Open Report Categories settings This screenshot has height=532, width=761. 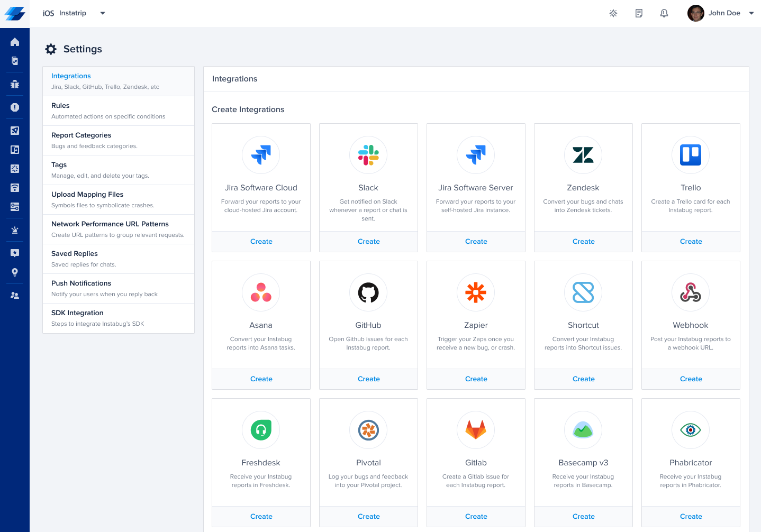(x=119, y=141)
